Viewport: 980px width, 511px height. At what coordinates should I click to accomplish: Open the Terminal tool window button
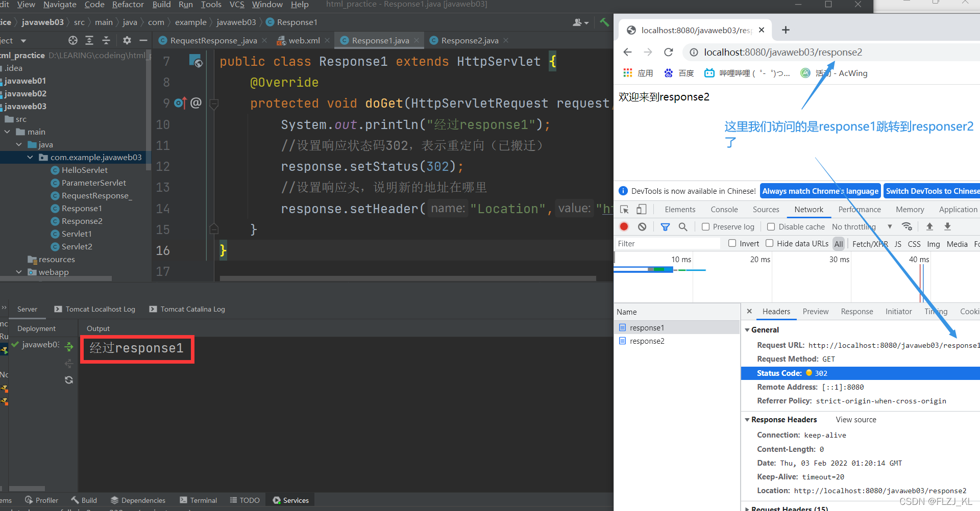pos(199,500)
